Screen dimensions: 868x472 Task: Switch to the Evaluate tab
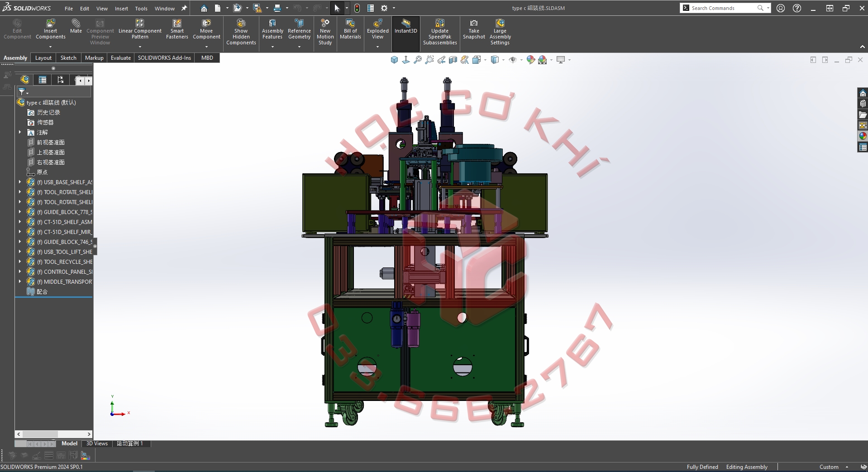[x=121, y=58]
